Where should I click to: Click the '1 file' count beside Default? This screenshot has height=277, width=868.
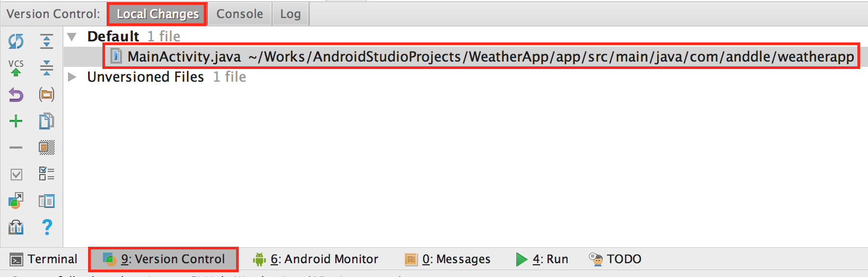point(164,37)
